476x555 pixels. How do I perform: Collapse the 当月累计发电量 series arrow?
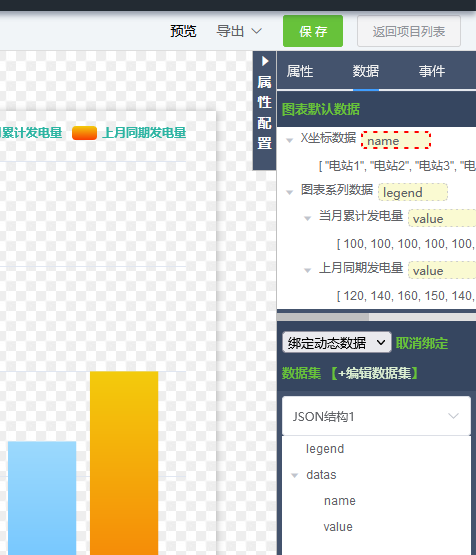tap(308, 218)
